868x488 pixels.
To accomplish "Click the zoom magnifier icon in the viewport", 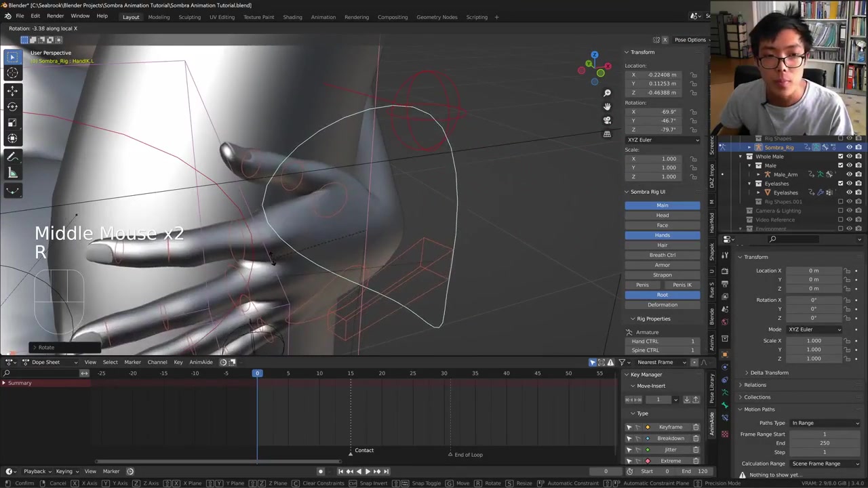I will [x=607, y=93].
